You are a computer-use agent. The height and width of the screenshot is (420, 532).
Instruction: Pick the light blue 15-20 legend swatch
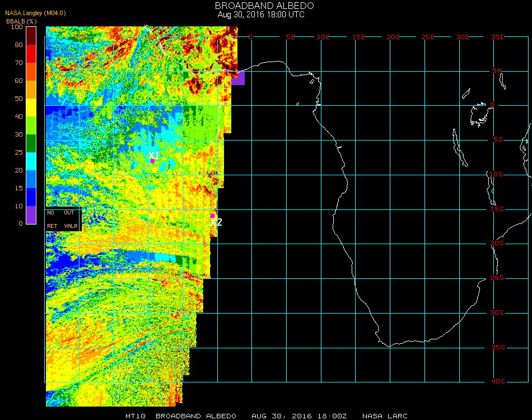point(31,179)
